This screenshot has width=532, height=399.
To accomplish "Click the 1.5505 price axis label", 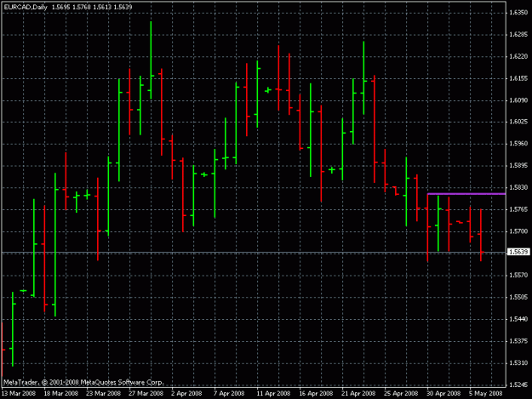I will click(x=518, y=297).
